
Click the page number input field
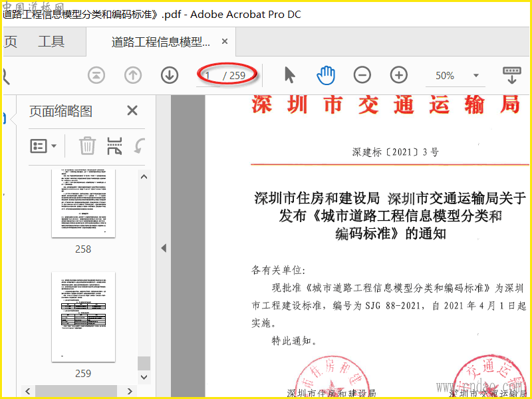207,75
